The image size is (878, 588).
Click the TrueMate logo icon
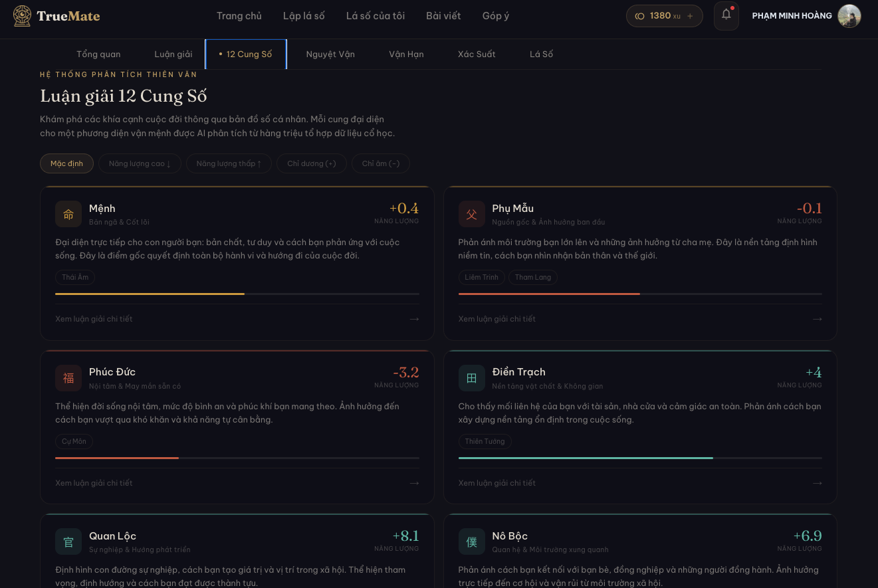tap(22, 16)
